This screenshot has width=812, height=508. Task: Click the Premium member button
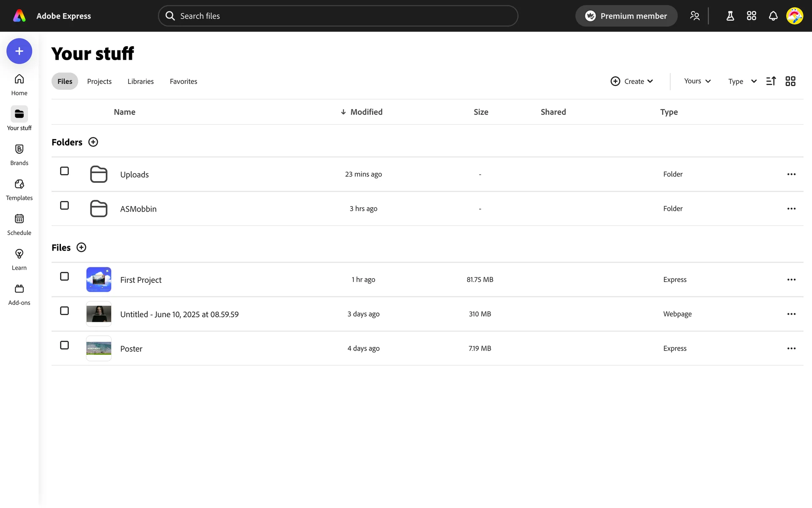(626, 16)
